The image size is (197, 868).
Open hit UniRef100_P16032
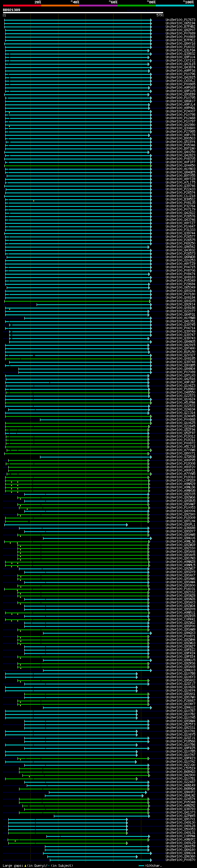click(x=180, y=47)
